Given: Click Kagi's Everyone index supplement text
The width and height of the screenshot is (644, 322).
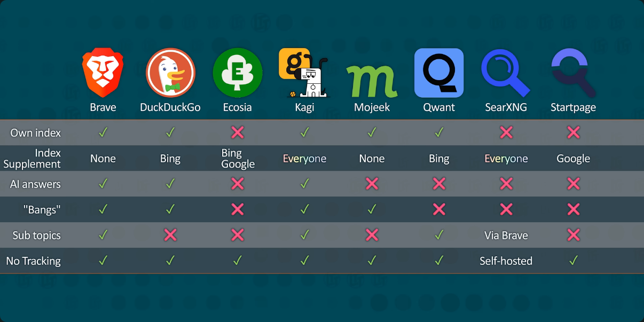Looking at the screenshot, I should pos(304,159).
